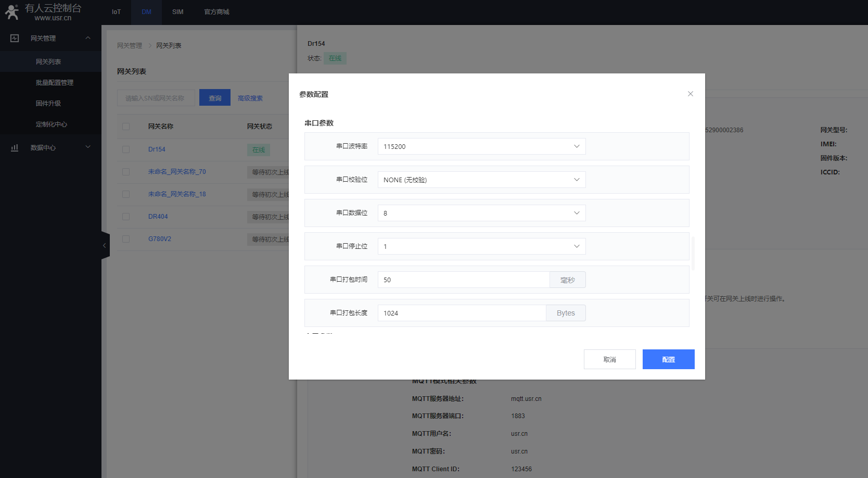The width and height of the screenshot is (868, 478).
Task: Switch to the SIM top tab
Action: (177, 12)
